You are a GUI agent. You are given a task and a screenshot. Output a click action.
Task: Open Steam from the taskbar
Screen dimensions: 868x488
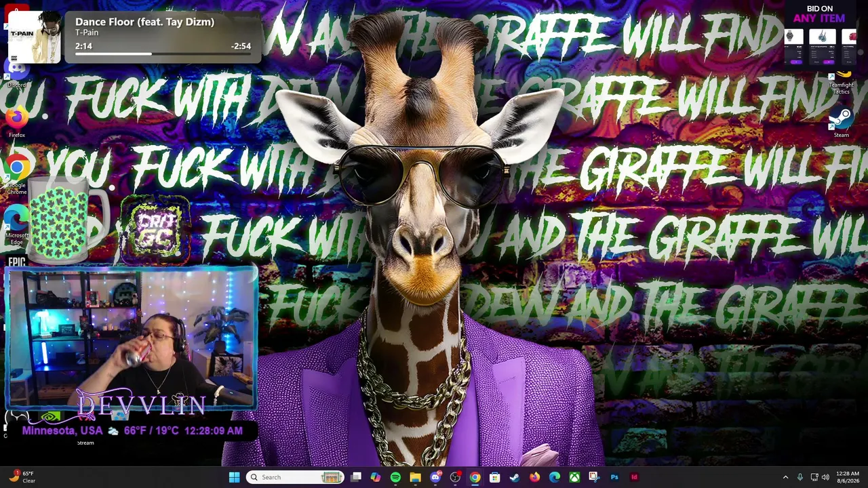click(515, 477)
